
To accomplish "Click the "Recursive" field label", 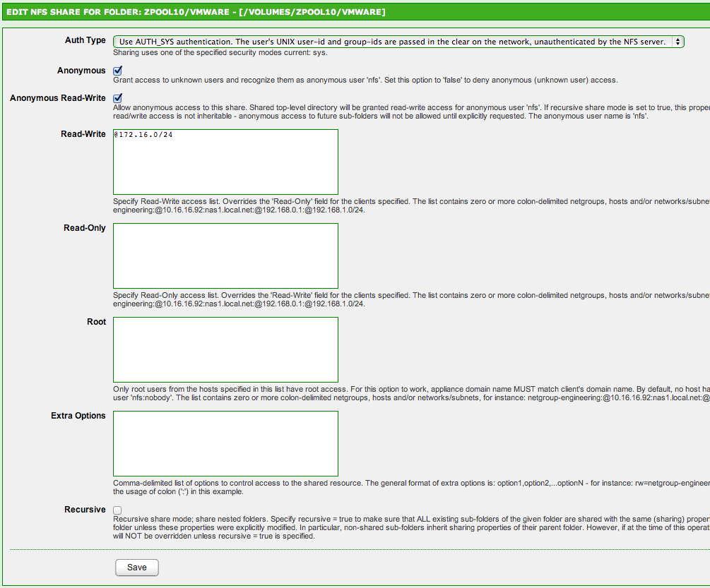I will click(85, 510).
